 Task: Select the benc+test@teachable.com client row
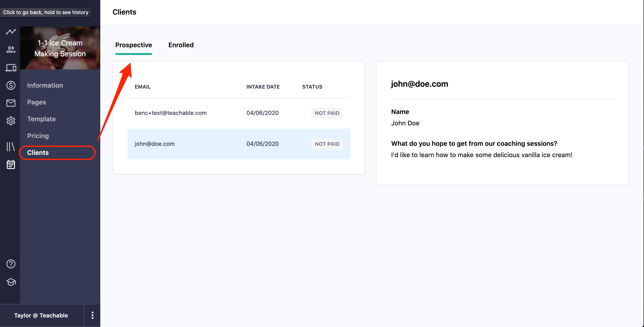pos(239,113)
